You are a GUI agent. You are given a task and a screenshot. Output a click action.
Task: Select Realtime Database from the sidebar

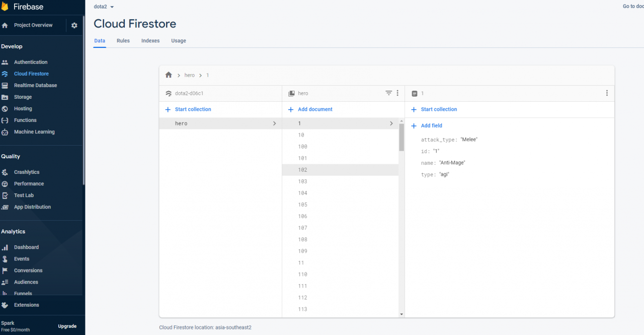coord(34,85)
